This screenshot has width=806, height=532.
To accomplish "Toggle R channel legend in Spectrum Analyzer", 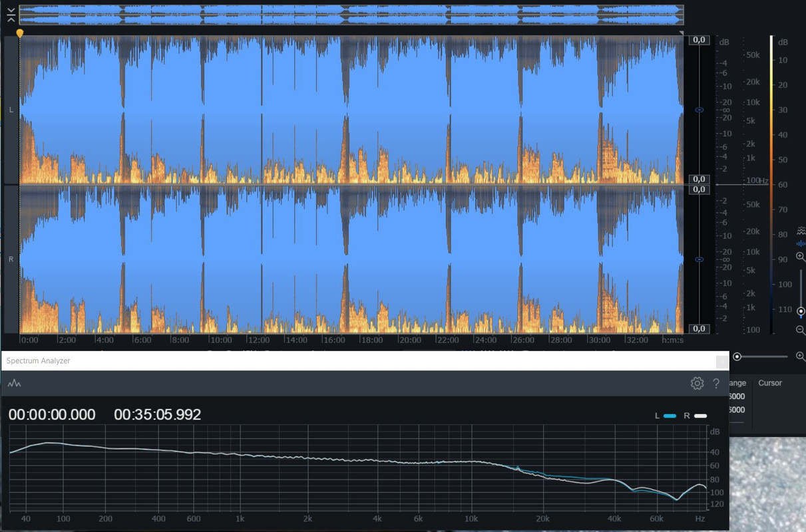I will point(696,416).
